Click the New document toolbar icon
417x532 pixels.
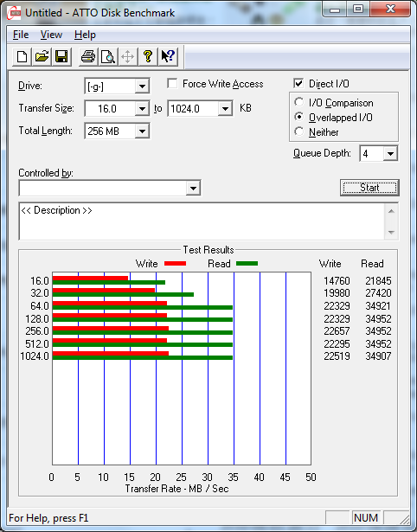(x=22, y=56)
